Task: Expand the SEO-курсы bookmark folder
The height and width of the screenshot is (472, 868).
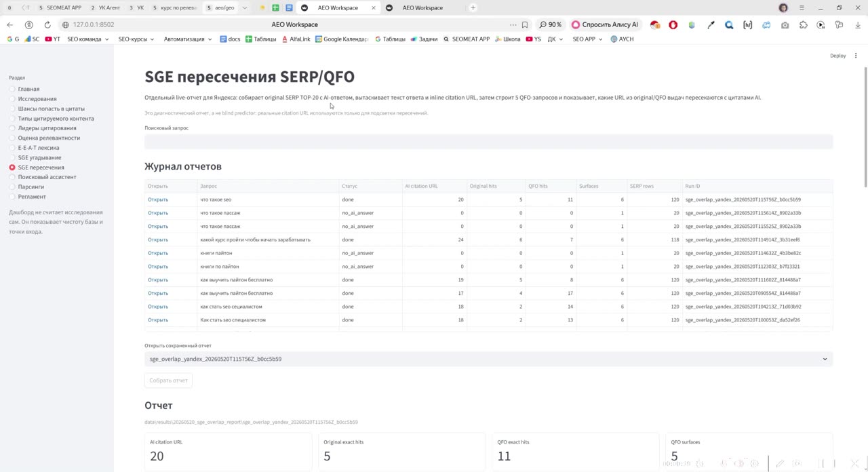Action: 136,39
